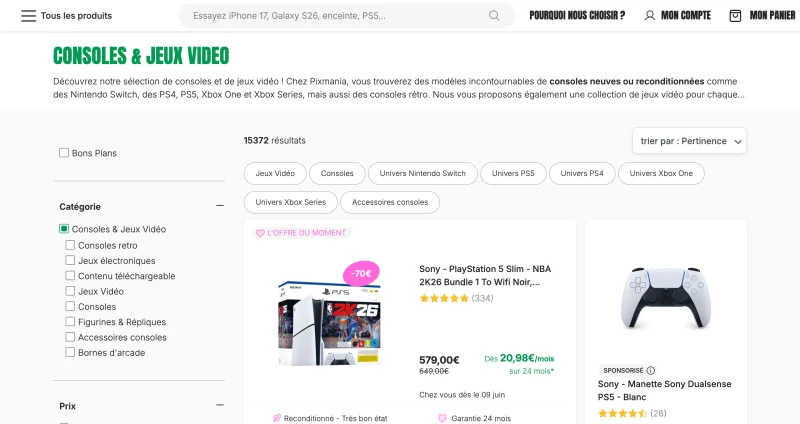Viewport: 800px width, 424px height.
Task: Click Chez vous dès le 09 juin
Action: (x=462, y=395)
